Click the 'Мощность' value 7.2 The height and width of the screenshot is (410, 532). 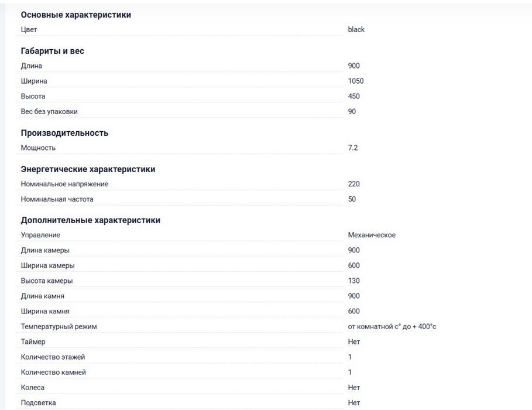pos(352,148)
